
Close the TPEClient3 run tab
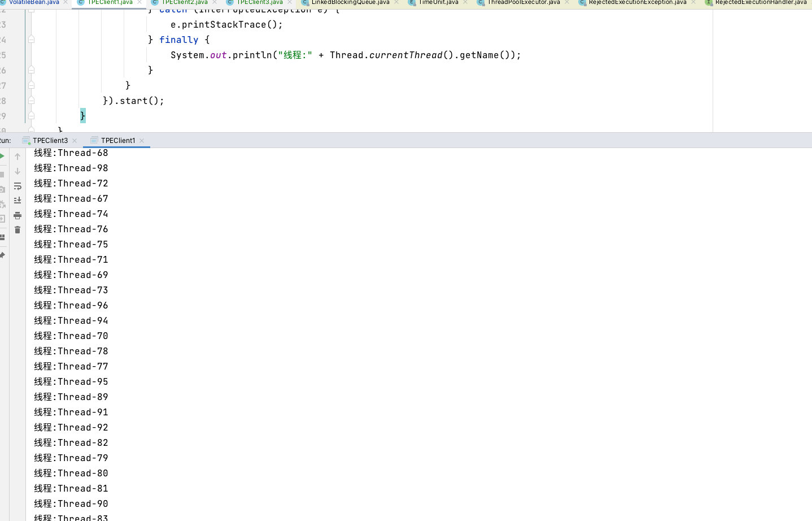pyautogui.click(x=75, y=141)
